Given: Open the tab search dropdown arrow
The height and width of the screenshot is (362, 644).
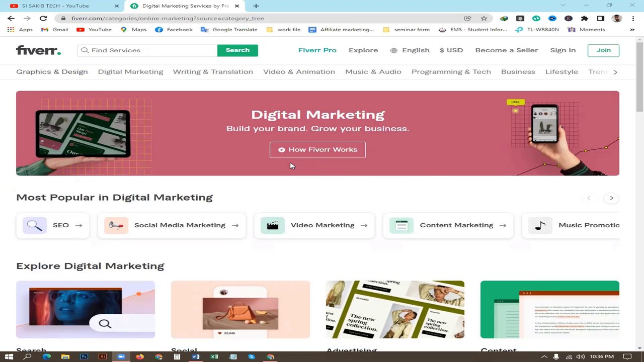Looking at the screenshot, I should (562, 6).
